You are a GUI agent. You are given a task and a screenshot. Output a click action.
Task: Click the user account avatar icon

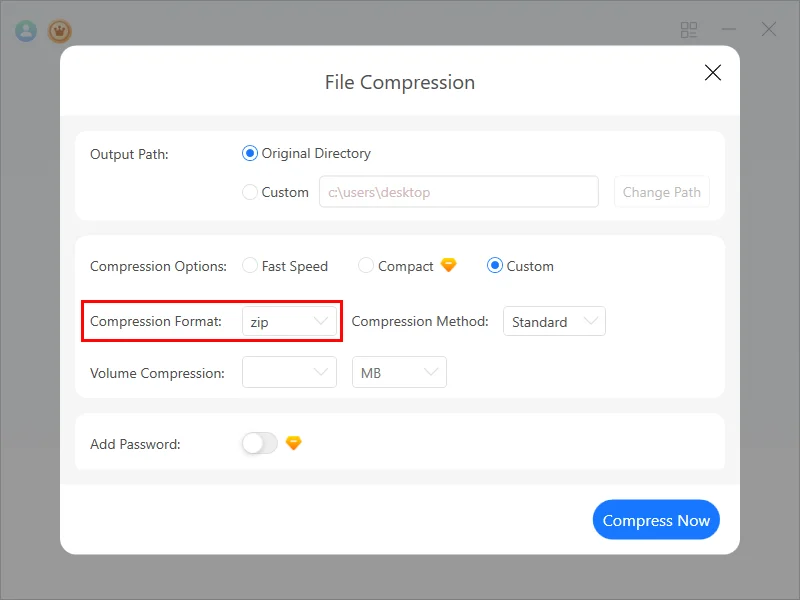tap(26, 31)
